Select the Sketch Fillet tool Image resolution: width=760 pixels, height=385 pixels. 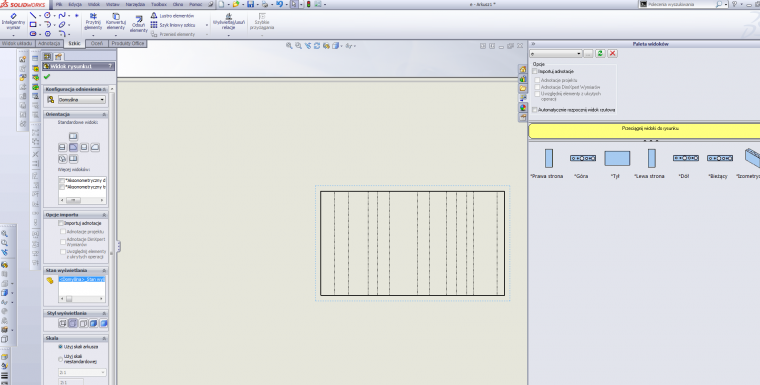pos(62,34)
